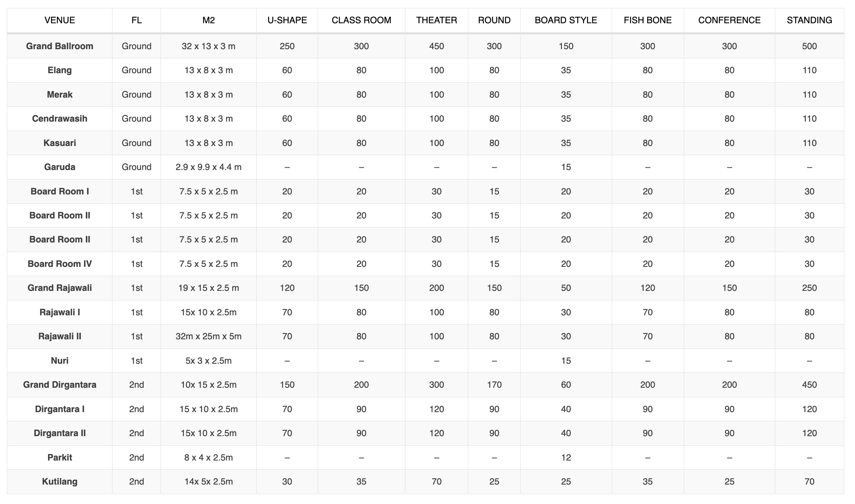This screenshot has width=855, height=504.
Task: Click the 32m x 25m x 5m dimension cell
Action: [x=208, y=336]
